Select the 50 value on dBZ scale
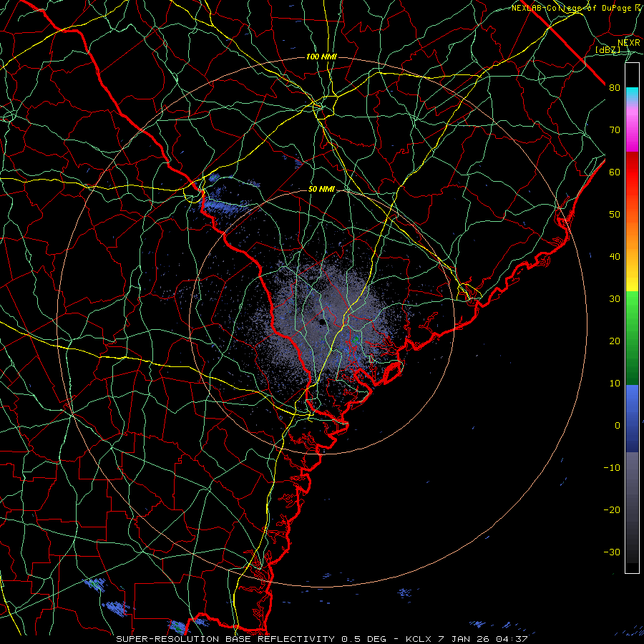The image size is (644, 644). tap(615, 215)
